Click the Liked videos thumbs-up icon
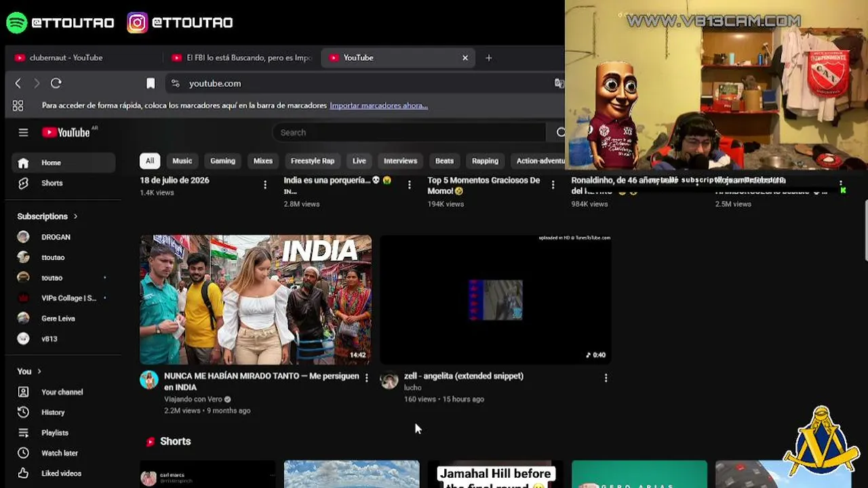Viewport: 868px width, 488px height. click(24, 474)
